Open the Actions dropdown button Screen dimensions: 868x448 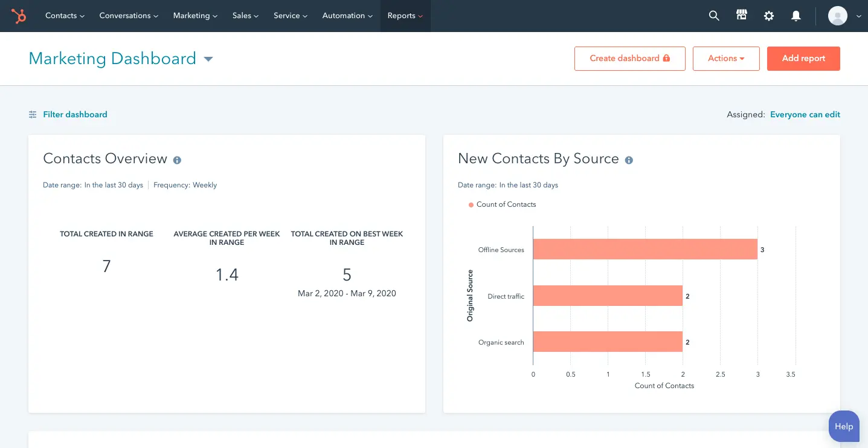[725, 59]
